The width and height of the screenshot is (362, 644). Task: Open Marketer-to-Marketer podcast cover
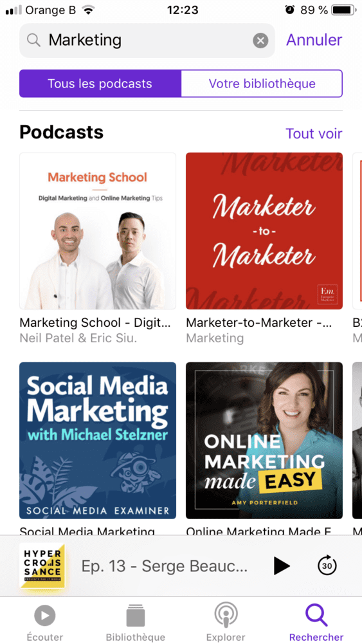(x=264, y=231)
